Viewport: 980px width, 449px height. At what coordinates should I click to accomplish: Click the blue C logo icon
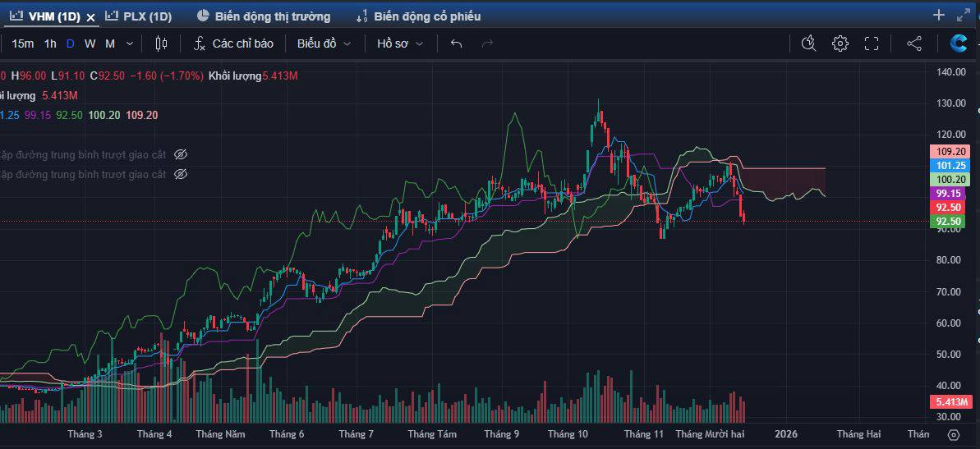tap(959, 44)
